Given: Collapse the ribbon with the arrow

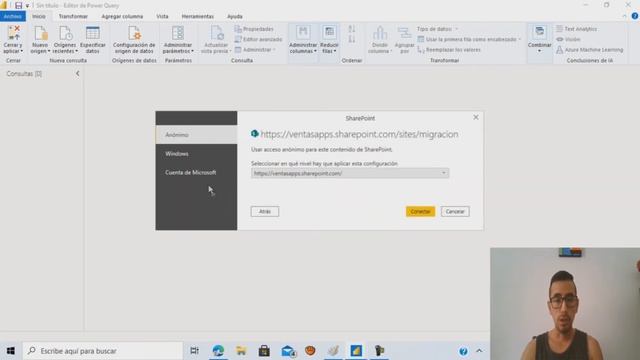Looking at the screenshot, I should point(624,16).
